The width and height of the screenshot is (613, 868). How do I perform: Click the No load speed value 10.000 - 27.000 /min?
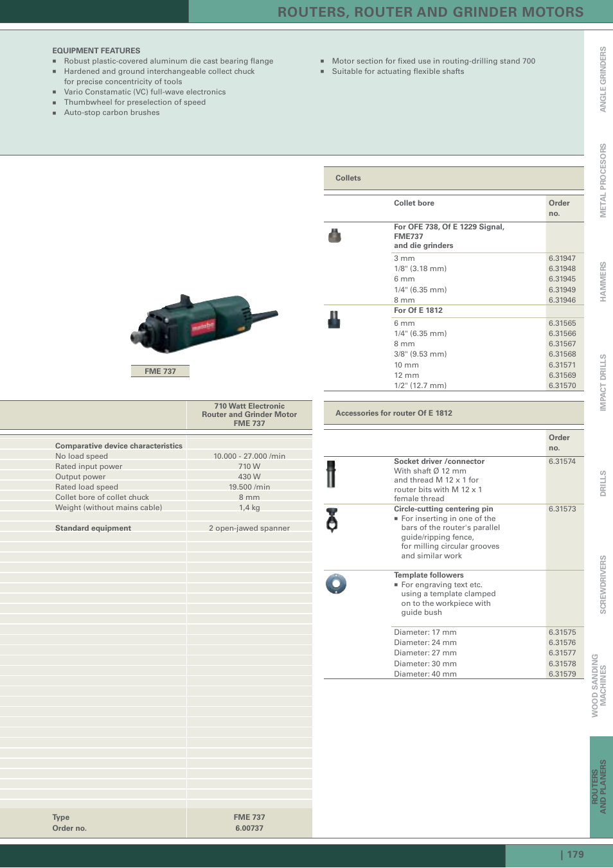coord(249,456)
